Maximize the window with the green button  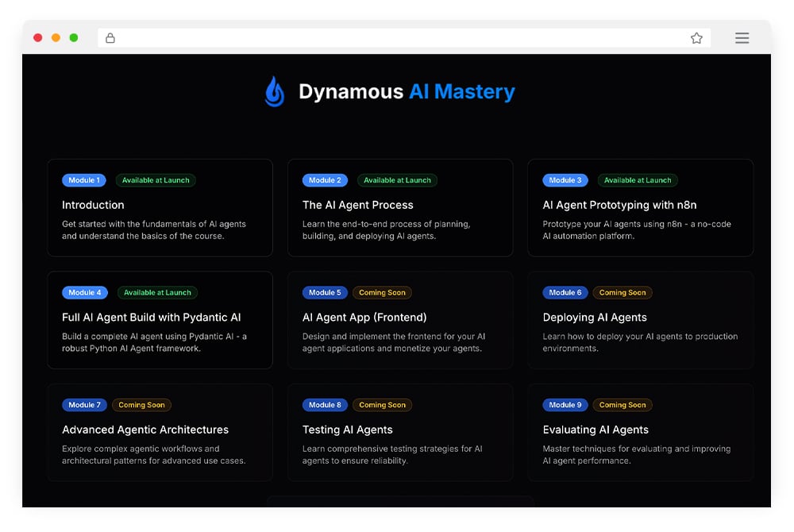pos(73,37)
